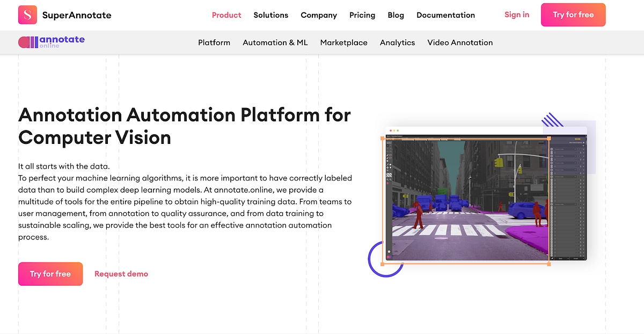
Task: Click the Try for free button below the paragraph
Action: [x=50, y=274]
